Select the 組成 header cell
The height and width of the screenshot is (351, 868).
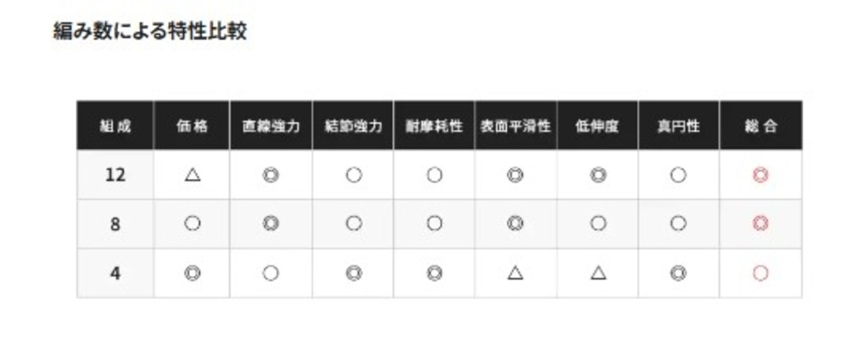point(115,126)
